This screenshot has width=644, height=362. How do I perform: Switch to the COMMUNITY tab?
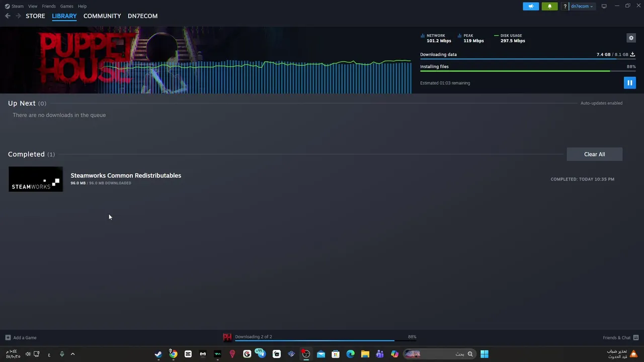[102, 16]
